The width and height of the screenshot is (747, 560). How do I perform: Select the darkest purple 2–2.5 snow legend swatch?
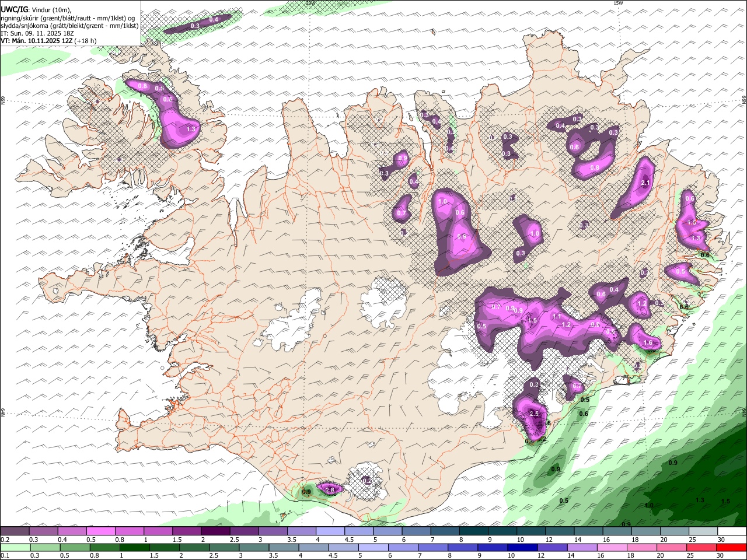(216, 531)
